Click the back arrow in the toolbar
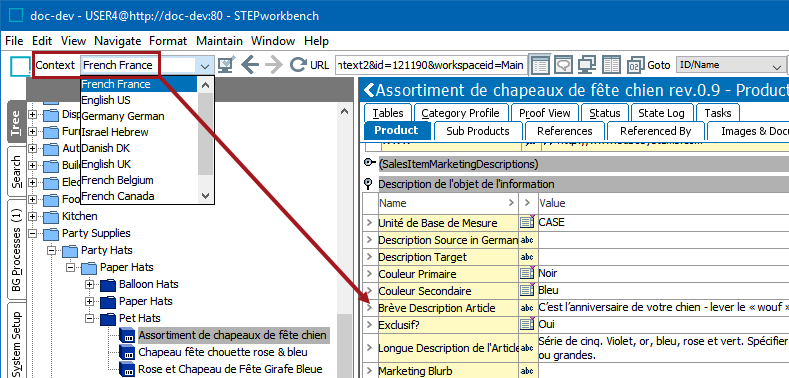The image size is (789, 378). click(250, 65)
